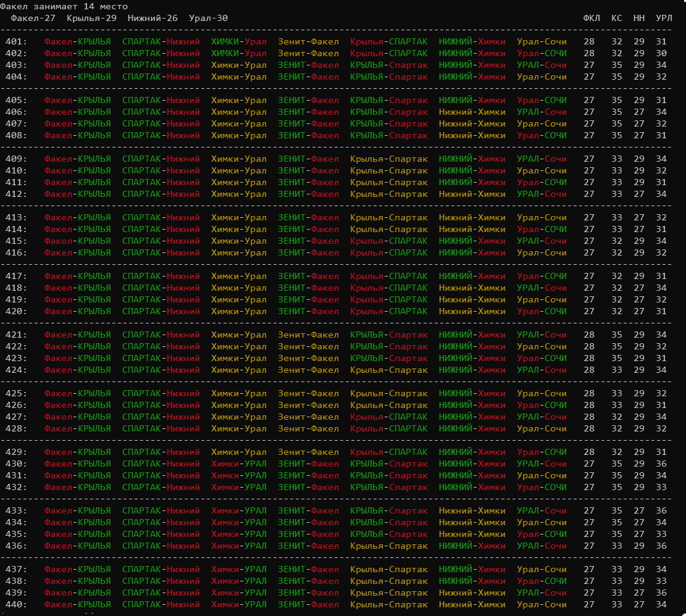Select "Крылья-СПАРТАК" in row 415
686x616 pixels.
[389, 241]
